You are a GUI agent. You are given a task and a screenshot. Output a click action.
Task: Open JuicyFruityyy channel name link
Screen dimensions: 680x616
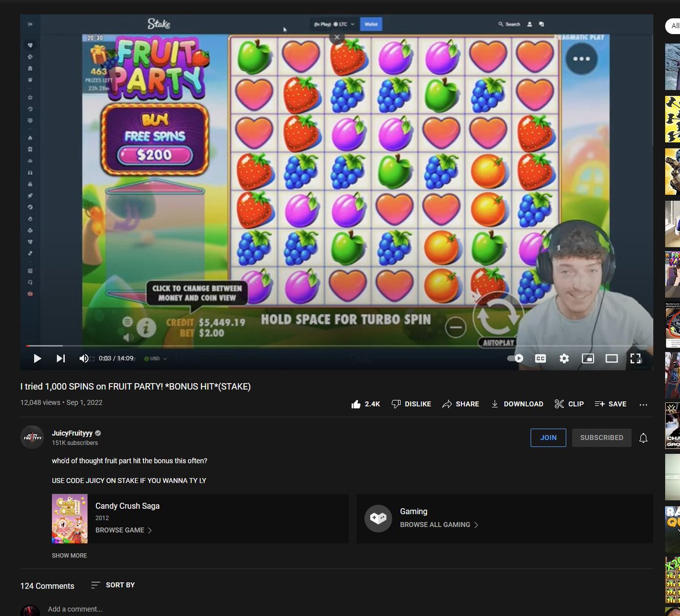pos(72,433)
